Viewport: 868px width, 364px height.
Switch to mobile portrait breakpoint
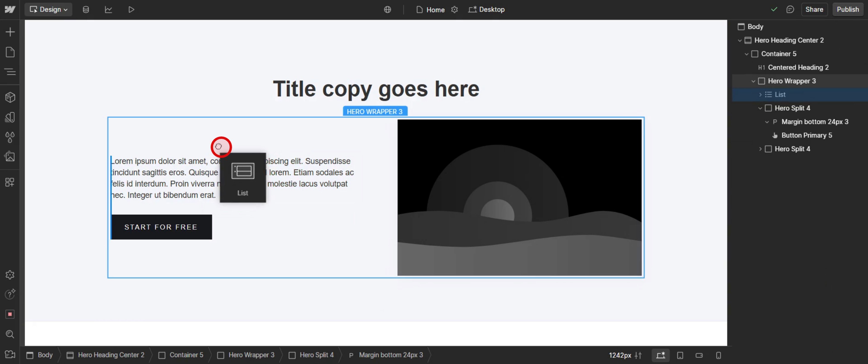[718, 355]
